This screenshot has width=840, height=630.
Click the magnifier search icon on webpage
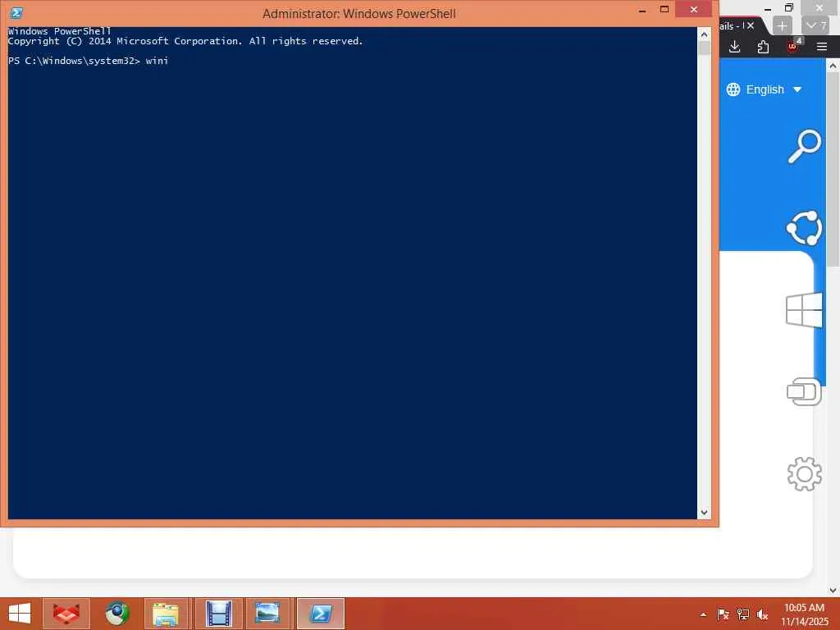[x=804, y=146]
